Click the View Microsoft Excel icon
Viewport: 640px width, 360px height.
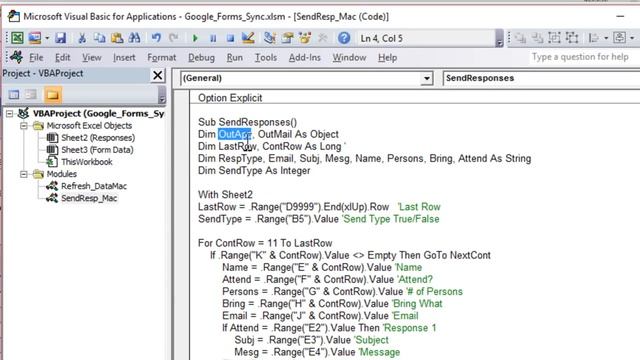point(17,38)
